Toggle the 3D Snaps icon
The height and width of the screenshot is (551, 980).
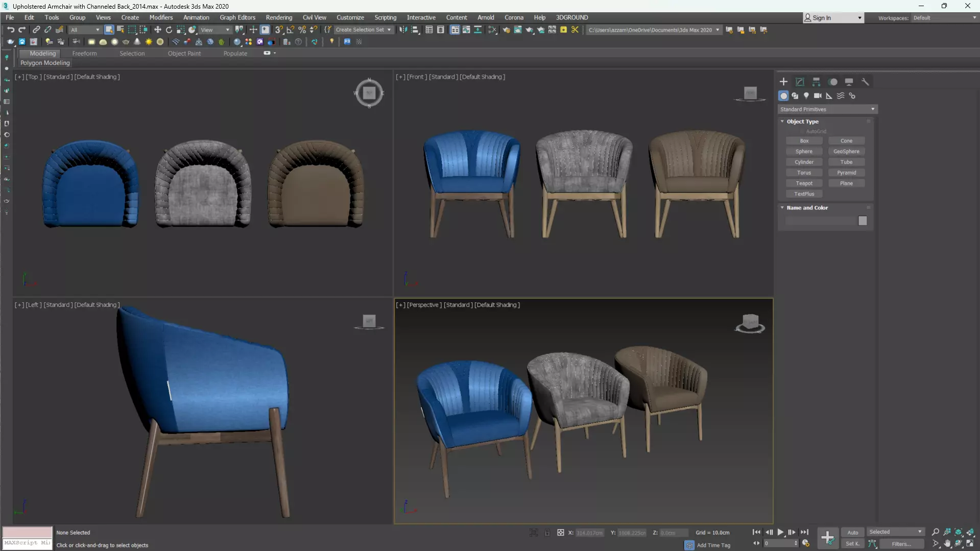point(279,30)
